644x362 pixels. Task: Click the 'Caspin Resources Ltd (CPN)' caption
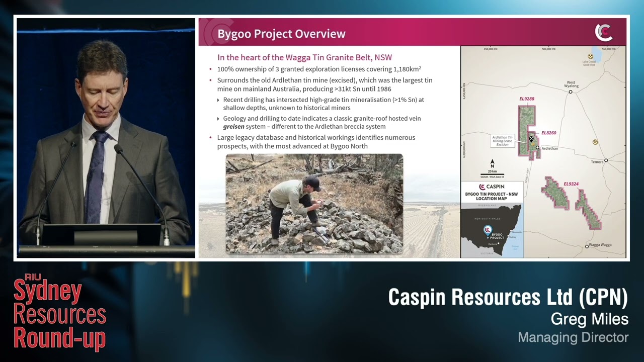point(508,297)
